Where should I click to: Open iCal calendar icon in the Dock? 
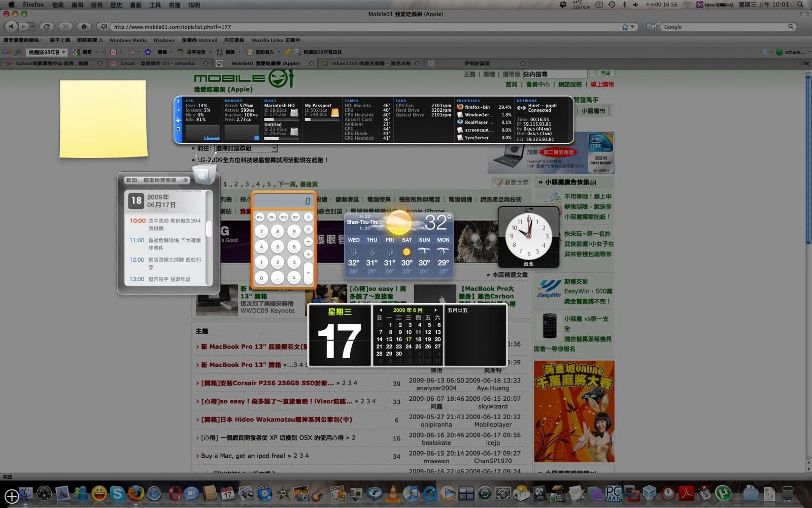[228, 493]
